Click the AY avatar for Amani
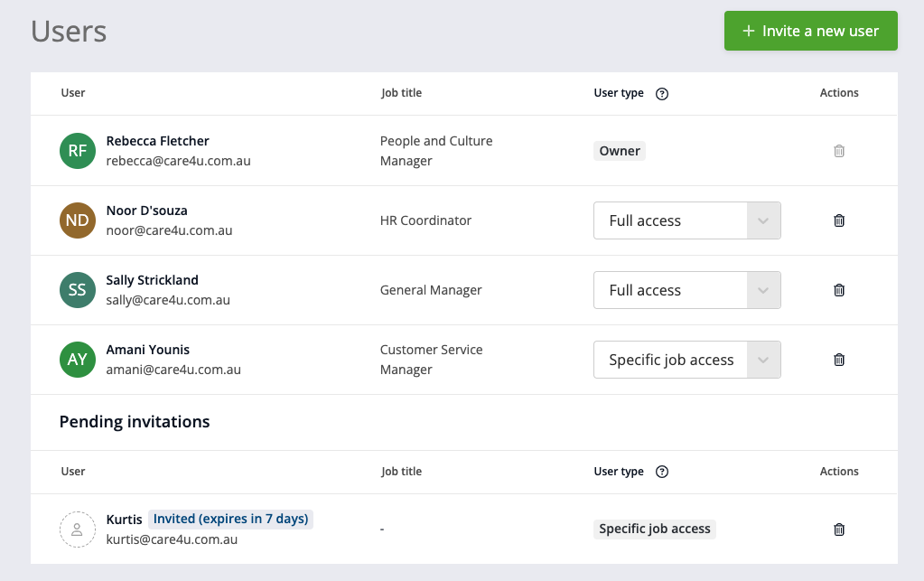The width and height of the screenshot is (924, 581). 78,360
